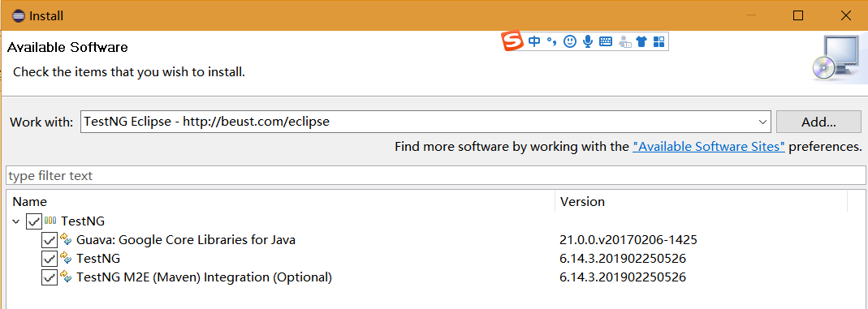Uncheck the checkbox for TestNG 6.14.3 plugin
The width and height of the screenshot is (868, 309).
[x=50, y=259]
